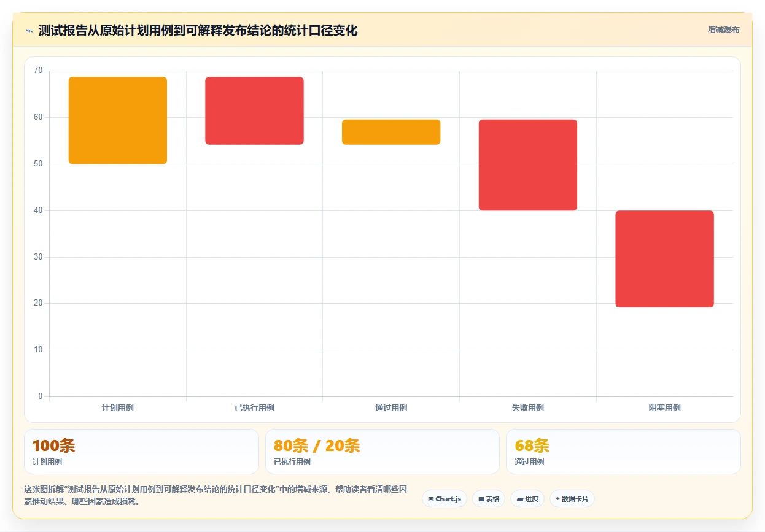Image resolution: width=765 pixels, height=532 pixels.
Task: Click the description paragraph starting 这张图拆解
Action: [216, 495]
